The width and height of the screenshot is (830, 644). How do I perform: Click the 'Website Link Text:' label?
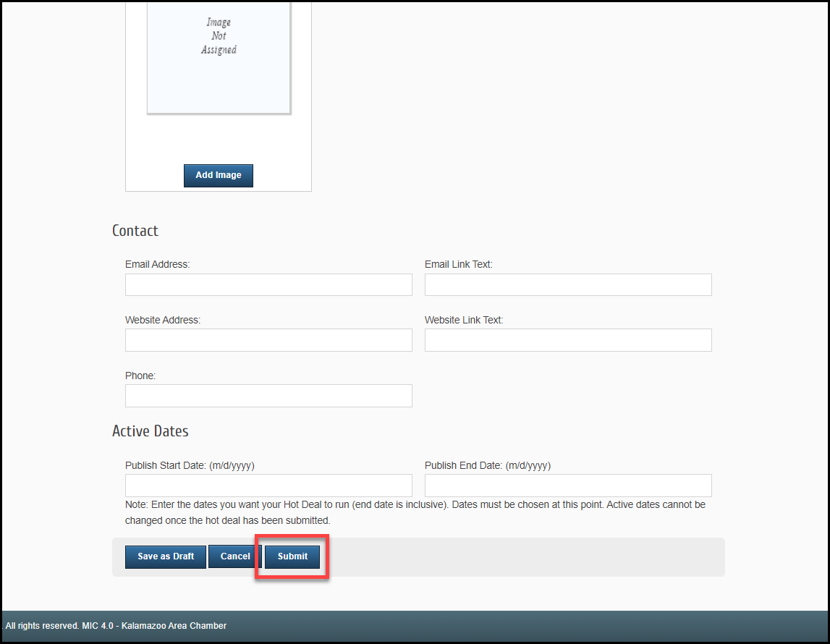pos(463,320)
